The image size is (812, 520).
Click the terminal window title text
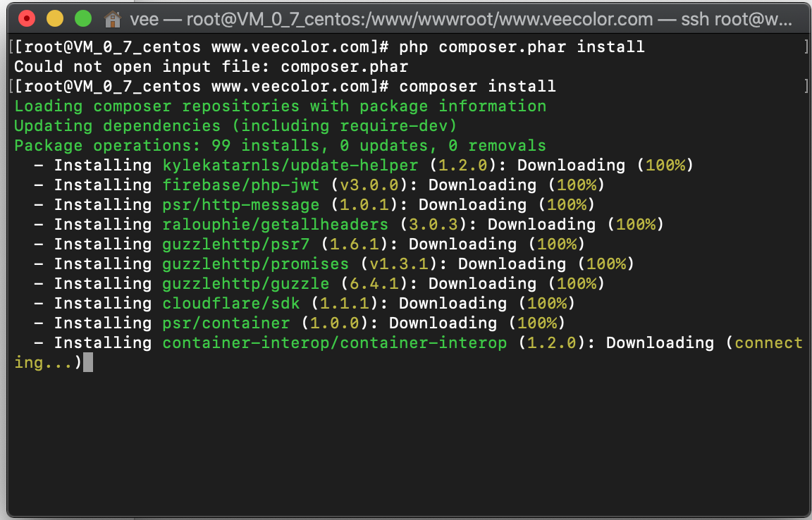pos(461,20)
